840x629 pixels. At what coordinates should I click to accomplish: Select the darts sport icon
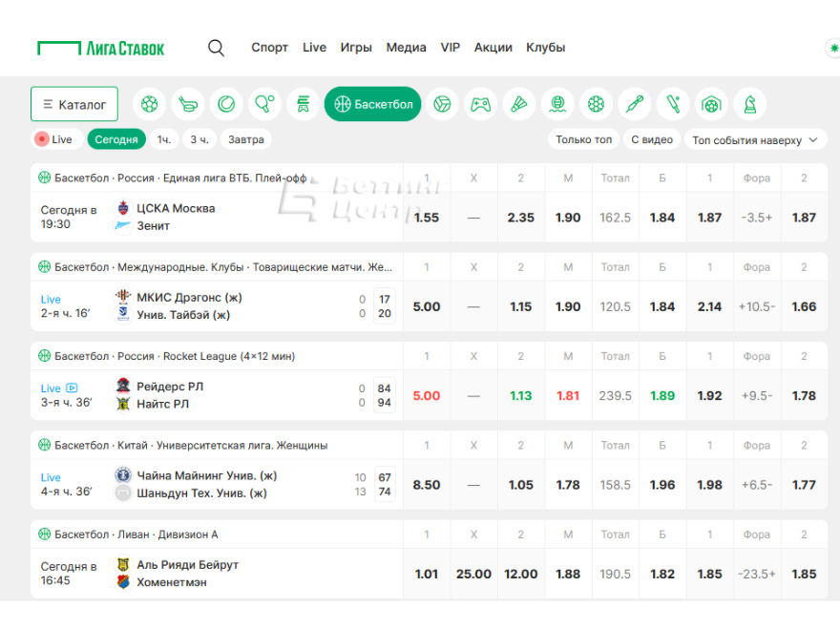[635, 104]
